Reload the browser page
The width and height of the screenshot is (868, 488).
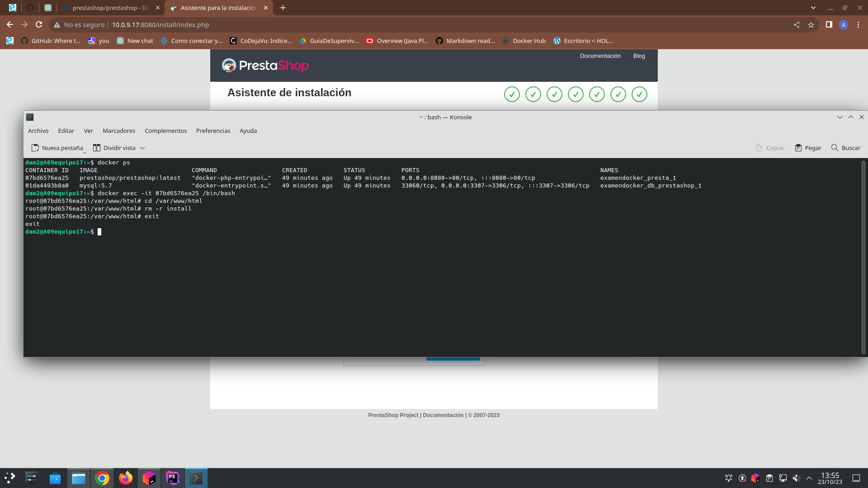(39, 25)
